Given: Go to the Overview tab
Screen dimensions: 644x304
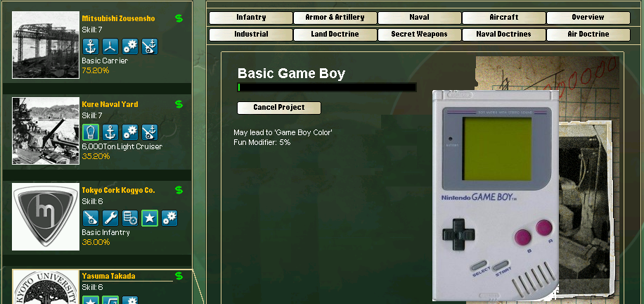Looking at the screenshot, I should [588, 18].
